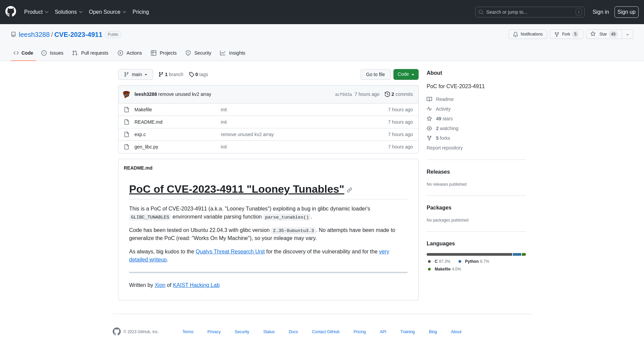The image size is (644, 362).
Task: Star the repository
Action: [604, 34]
